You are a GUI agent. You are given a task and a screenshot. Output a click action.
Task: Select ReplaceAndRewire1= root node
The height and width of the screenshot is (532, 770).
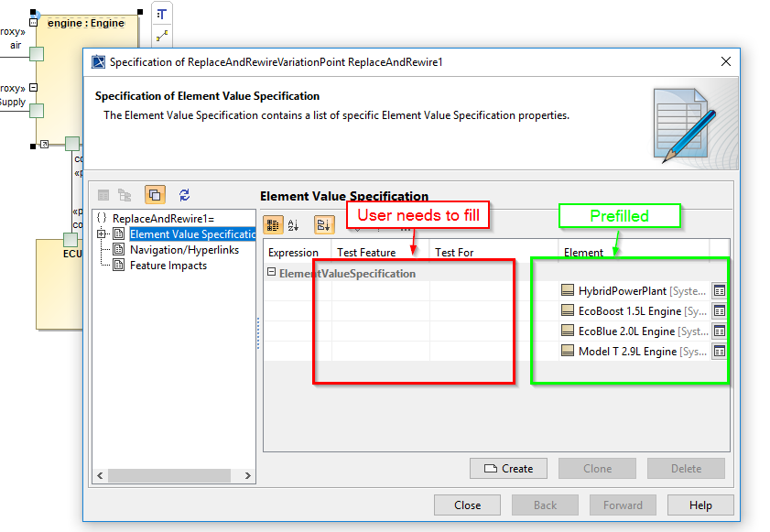point(163,218)
